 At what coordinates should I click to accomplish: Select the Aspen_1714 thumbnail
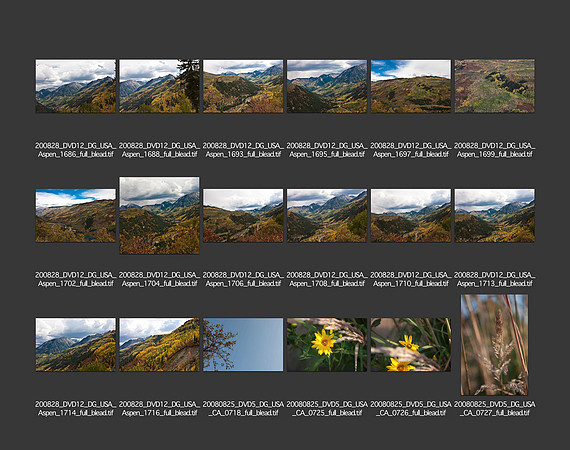point(76,345)
